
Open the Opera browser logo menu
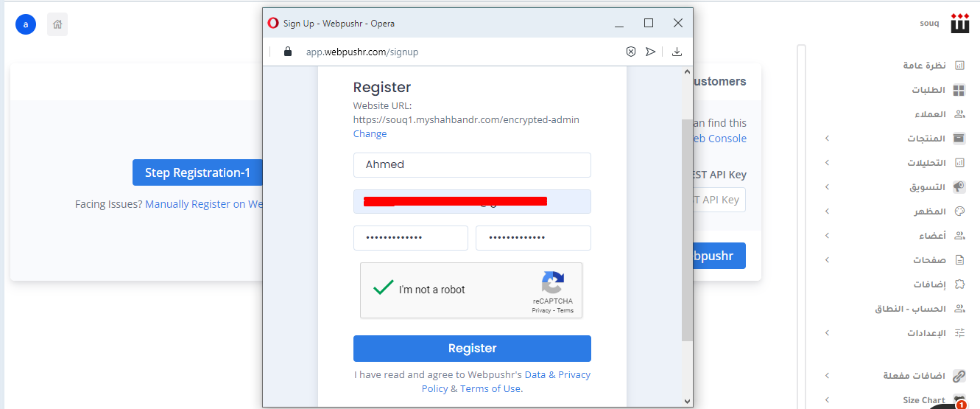[x=273, y=23]
